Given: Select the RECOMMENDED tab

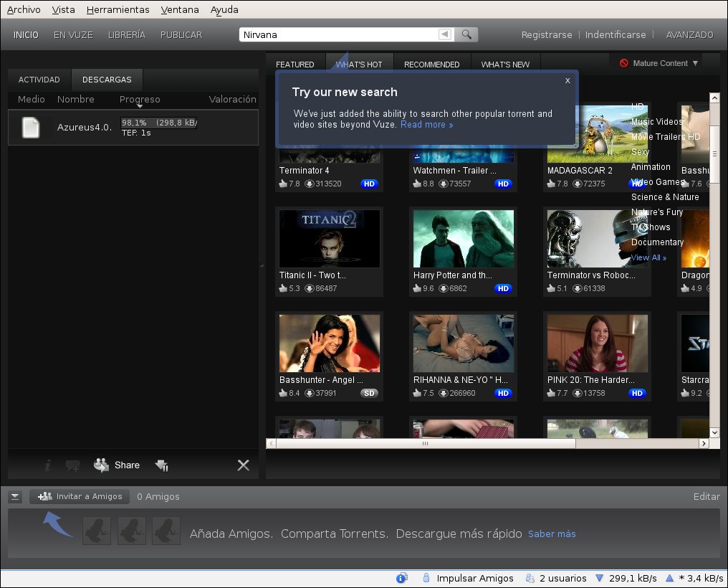Looking at the screenshot, I should [x=431, y=65].
